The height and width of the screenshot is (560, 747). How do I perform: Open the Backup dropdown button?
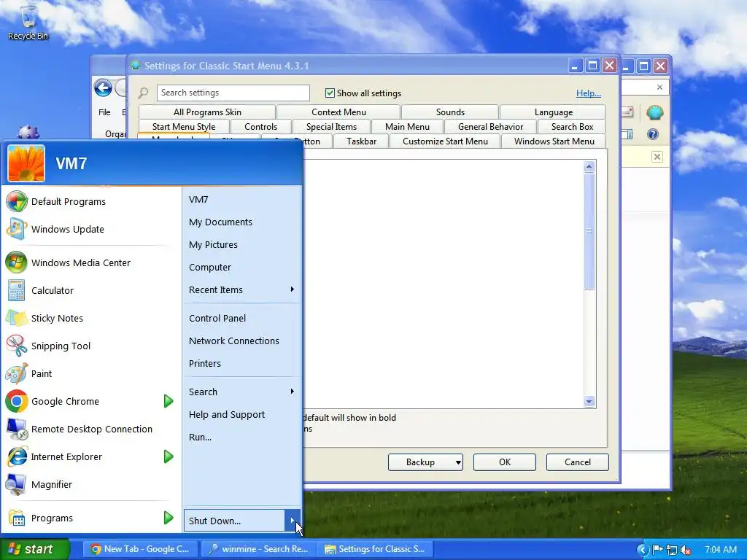coord(425,462)
